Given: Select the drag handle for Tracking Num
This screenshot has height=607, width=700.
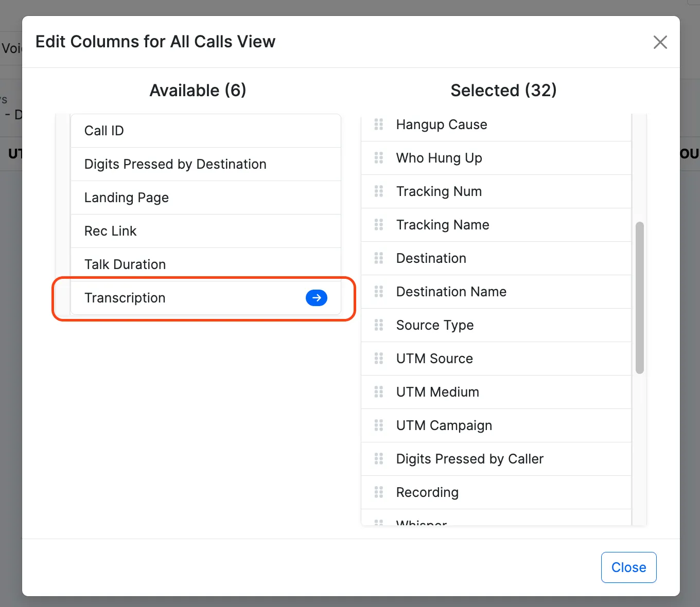Looking at the screenshot, I should click(379, 191).
